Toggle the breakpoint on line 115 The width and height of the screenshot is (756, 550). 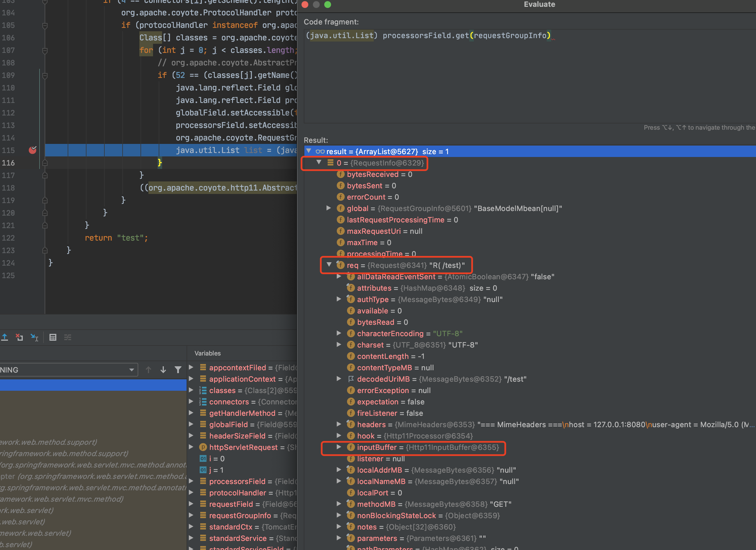[33, 150]
